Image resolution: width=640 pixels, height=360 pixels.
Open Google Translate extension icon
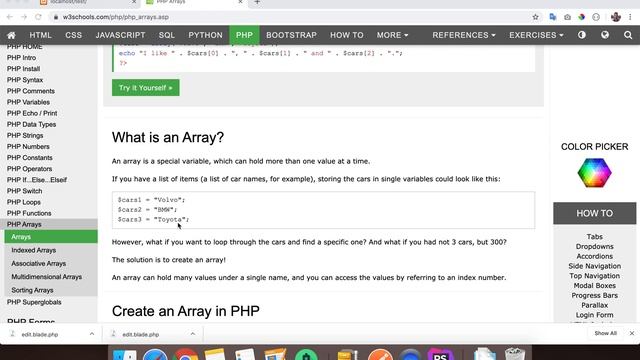(x=553, y=17)
